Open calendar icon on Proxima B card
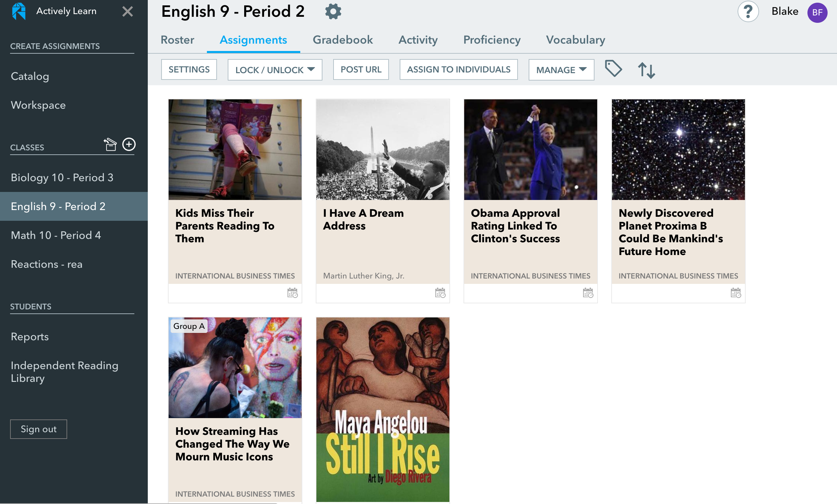The image size is (837, 504). pyautogui.click(x=736, y=293)
